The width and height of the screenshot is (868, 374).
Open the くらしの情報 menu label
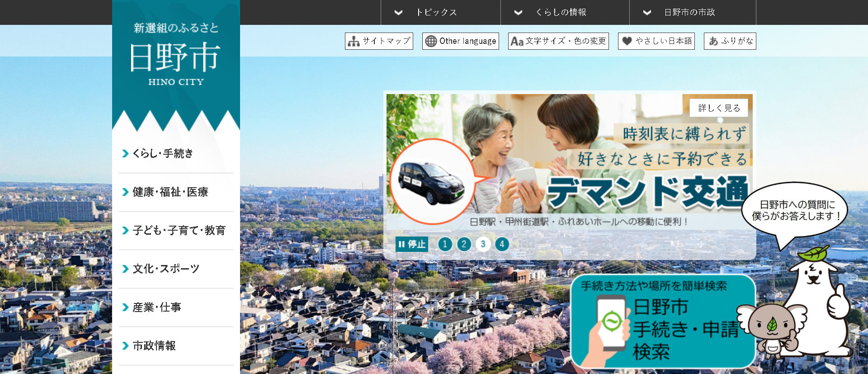pyautogui.click(x=561, y=12)
